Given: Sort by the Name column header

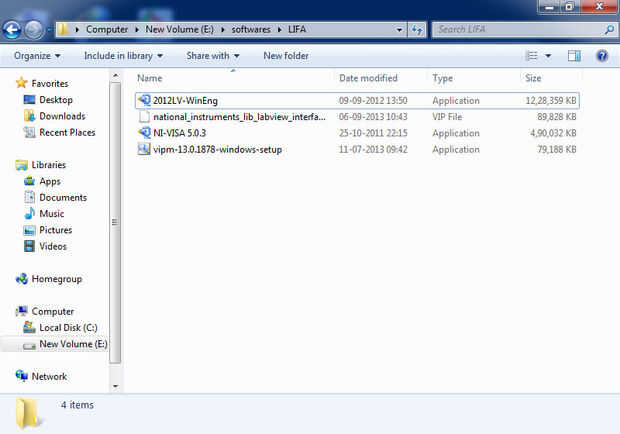Looking at the screenshot, I should tap(150, 78).
